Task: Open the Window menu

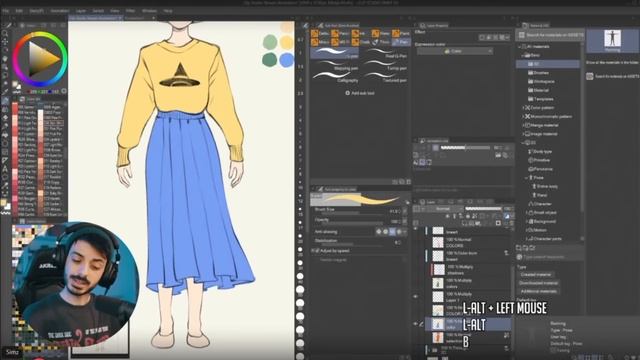Action: click(x=149, y=11)
